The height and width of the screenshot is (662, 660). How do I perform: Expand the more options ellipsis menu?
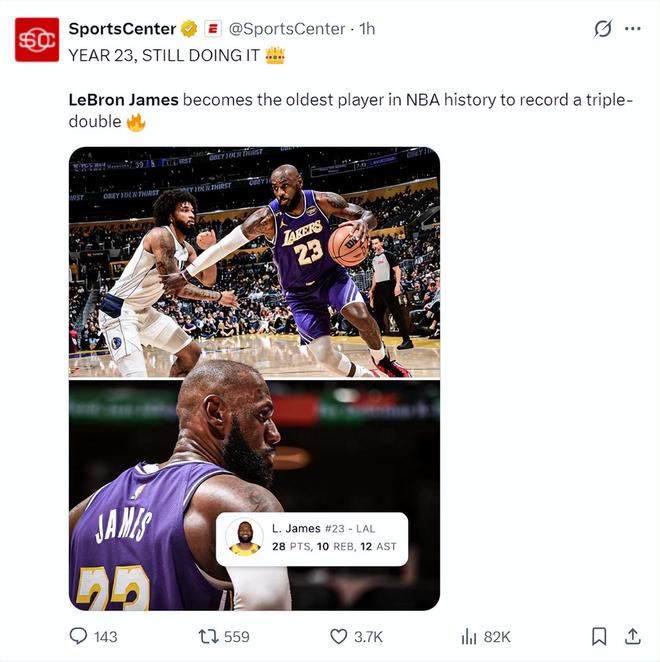pyautogui.click(x=632, y=29)
